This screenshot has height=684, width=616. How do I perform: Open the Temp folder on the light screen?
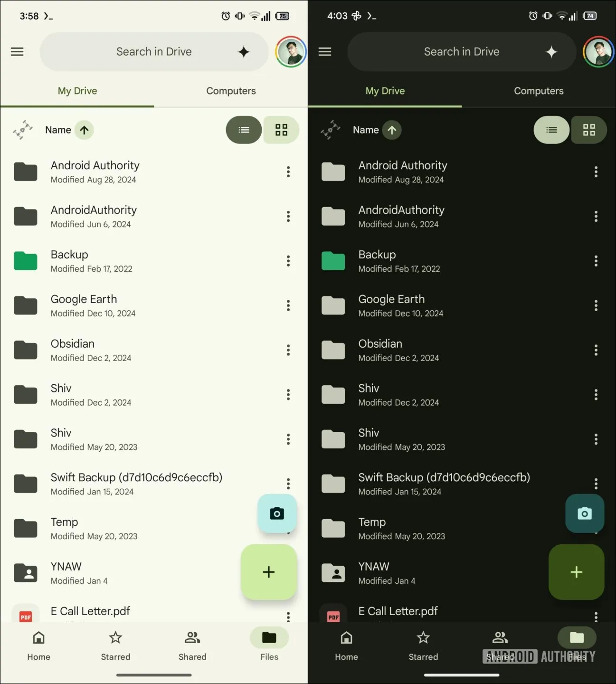click(x=154, y=528)
